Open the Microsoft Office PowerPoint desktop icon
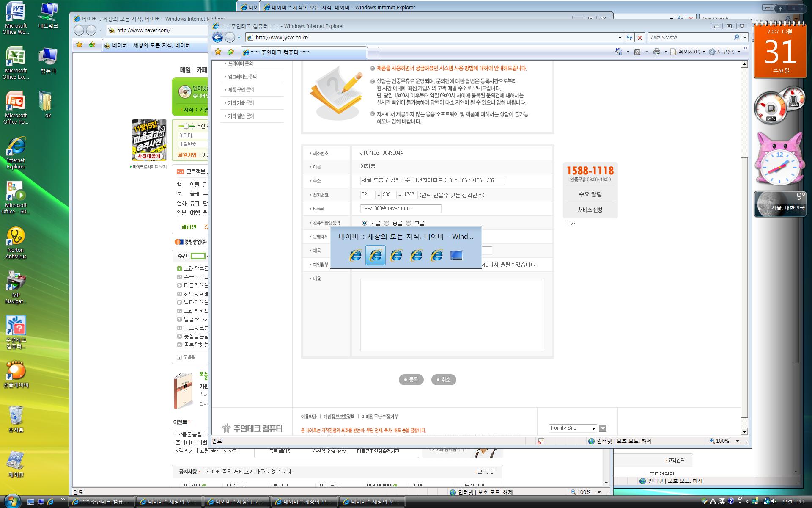This screenshot has height=508, width=812. (x=16, y=108)
